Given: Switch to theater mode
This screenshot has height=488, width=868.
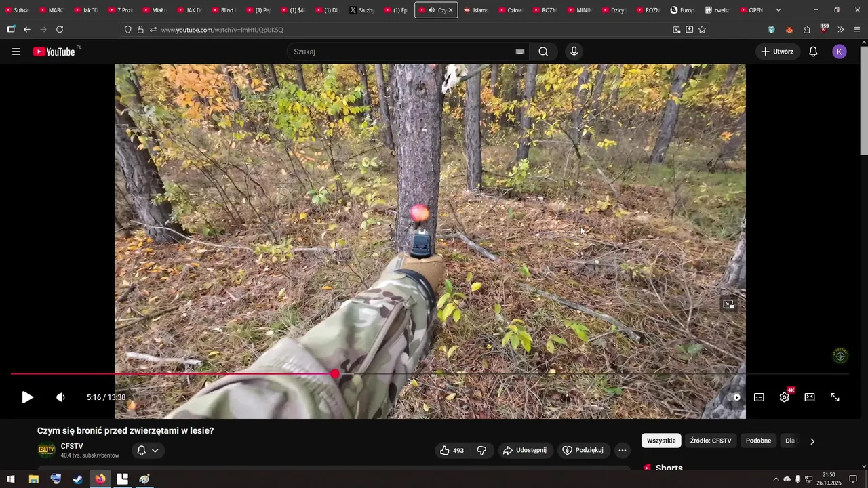Looking at the screenshot, I should point(810,397).
